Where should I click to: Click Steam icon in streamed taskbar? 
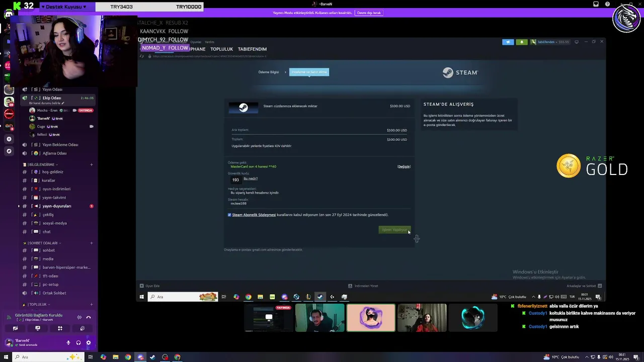click(319, 297)
